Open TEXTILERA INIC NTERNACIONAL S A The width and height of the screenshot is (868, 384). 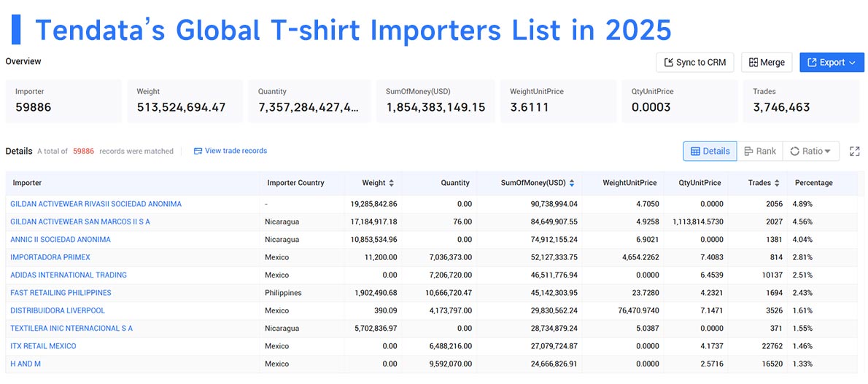[71, 328]
